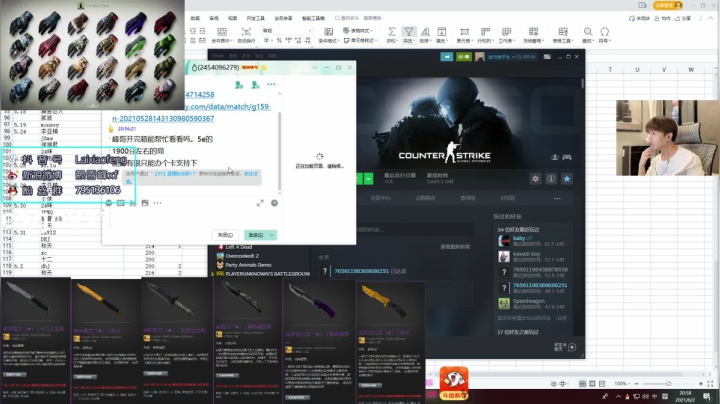Click the Auto wrap text icon
This screenshot has height=404, width=720.
pyautogui.click(x=247, y=32)
